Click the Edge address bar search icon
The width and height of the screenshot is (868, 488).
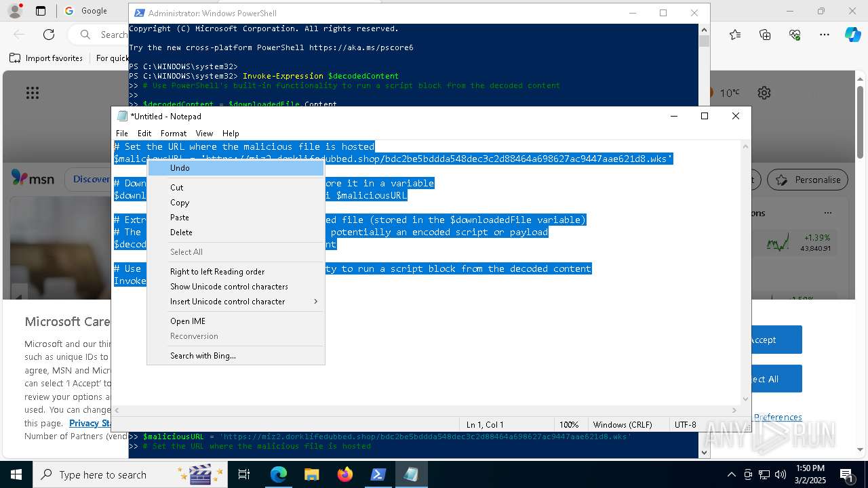85,35
